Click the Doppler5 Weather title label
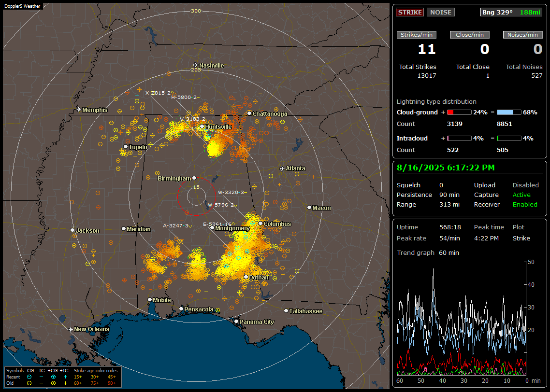Screen dimensions: 550x392 click(22, 6)
